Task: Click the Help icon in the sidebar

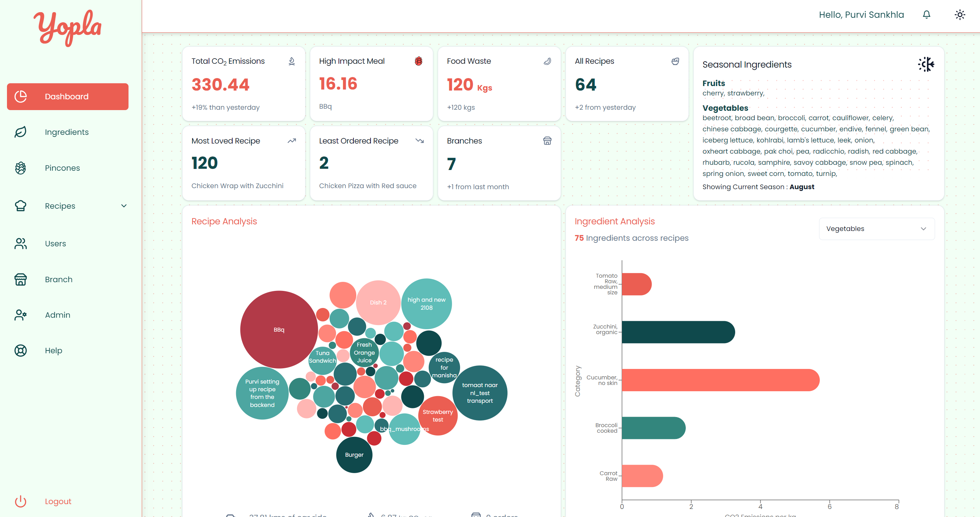Action: (21, 350)
